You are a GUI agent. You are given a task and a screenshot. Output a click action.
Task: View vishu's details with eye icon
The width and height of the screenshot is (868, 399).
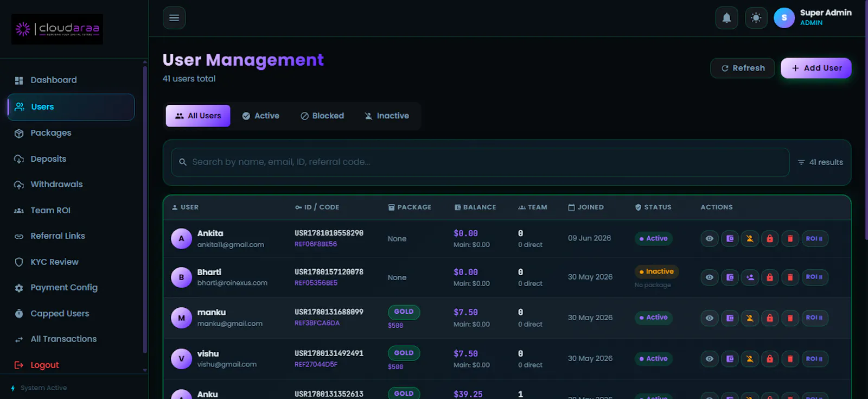tap(709, 359)
